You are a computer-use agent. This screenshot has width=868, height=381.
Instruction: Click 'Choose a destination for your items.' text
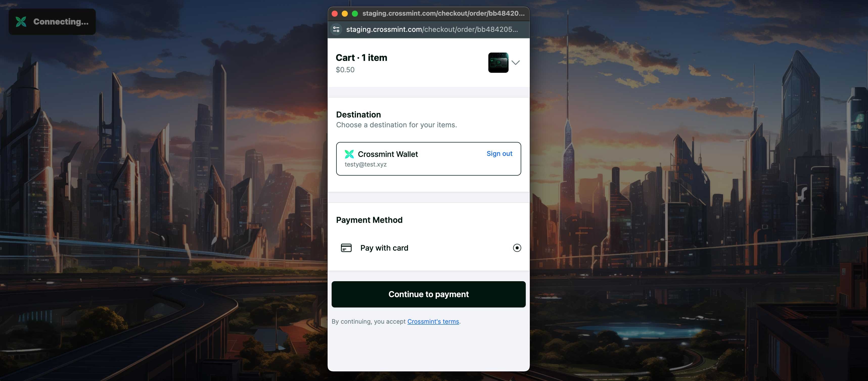point(396,125)
